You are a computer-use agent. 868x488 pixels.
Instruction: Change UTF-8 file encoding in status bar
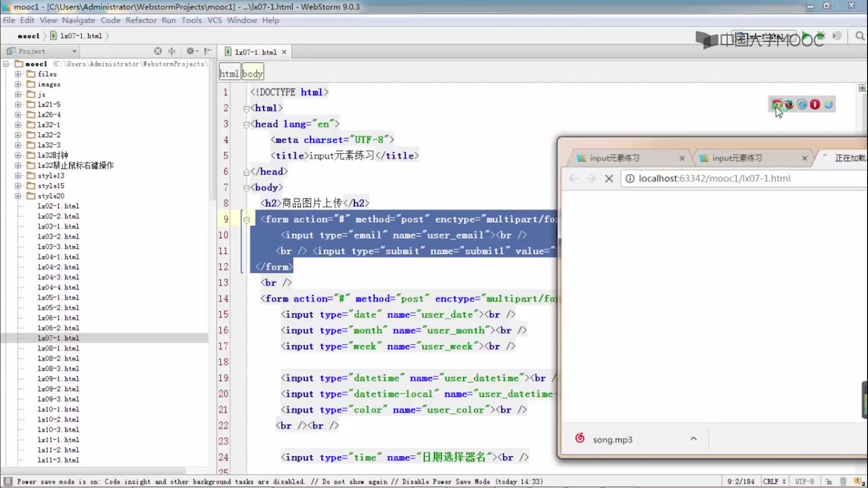(804, 482)
